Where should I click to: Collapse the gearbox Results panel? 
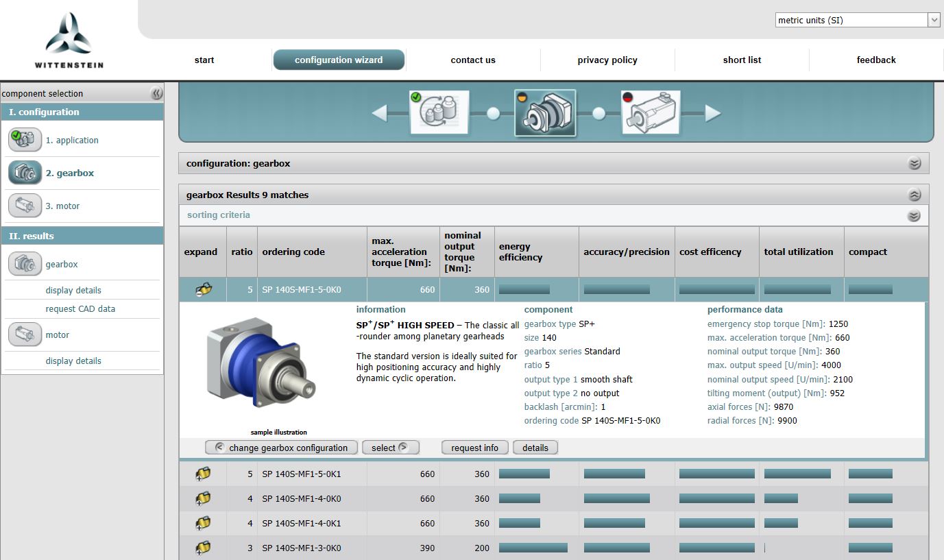point(914,195)
